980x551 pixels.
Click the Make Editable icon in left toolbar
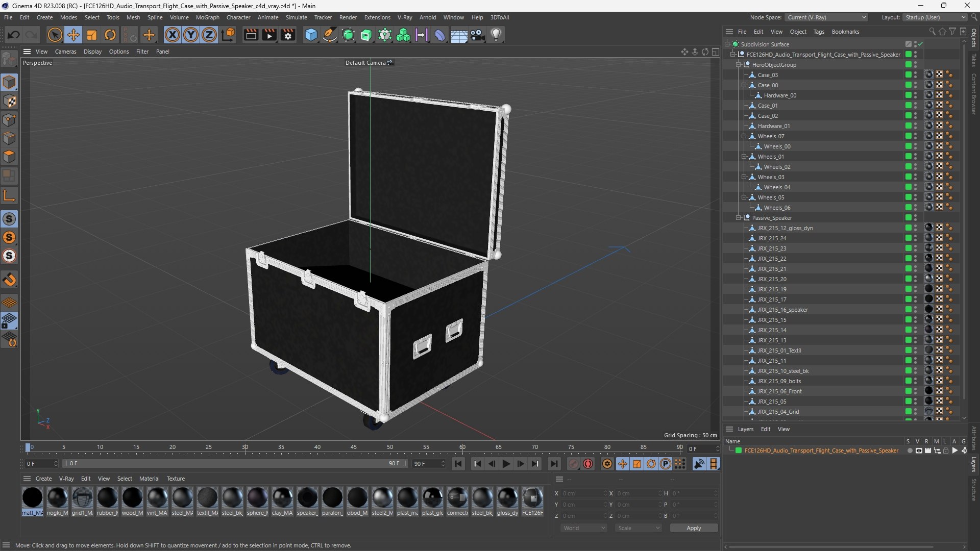click(9, 59)
